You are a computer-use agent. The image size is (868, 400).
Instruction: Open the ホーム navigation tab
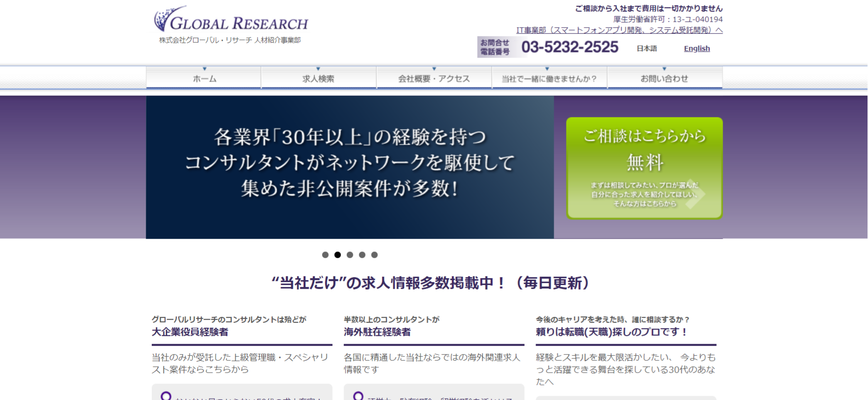[x=204, y=79]
